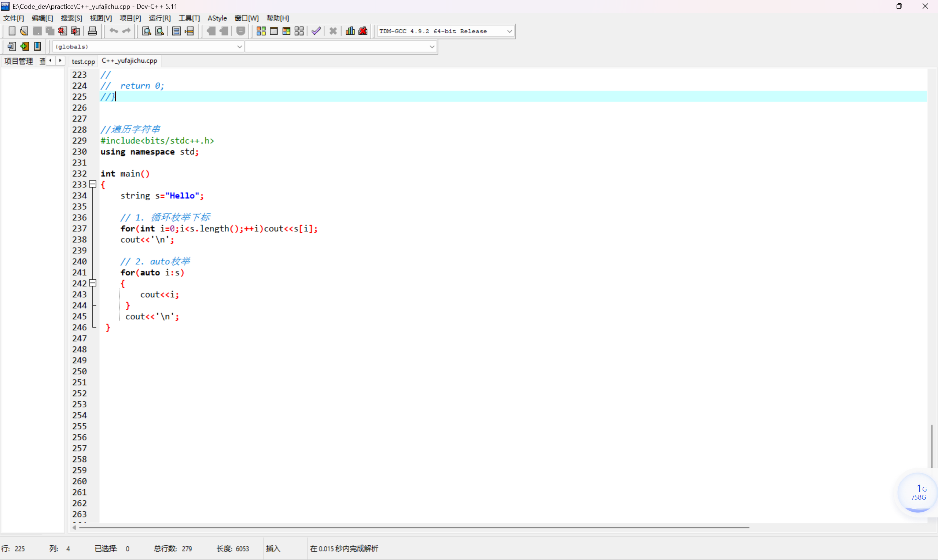Screen dimensions: 938x560
Task: Click the syntax check checkmark icon
Action: pos(316,31)
